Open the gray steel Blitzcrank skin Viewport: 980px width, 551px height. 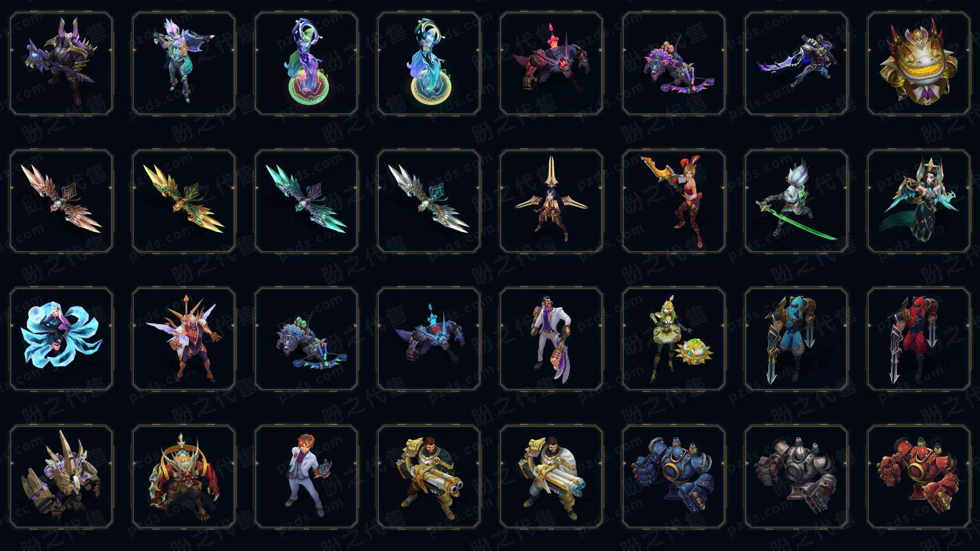(x=796, y=477)
